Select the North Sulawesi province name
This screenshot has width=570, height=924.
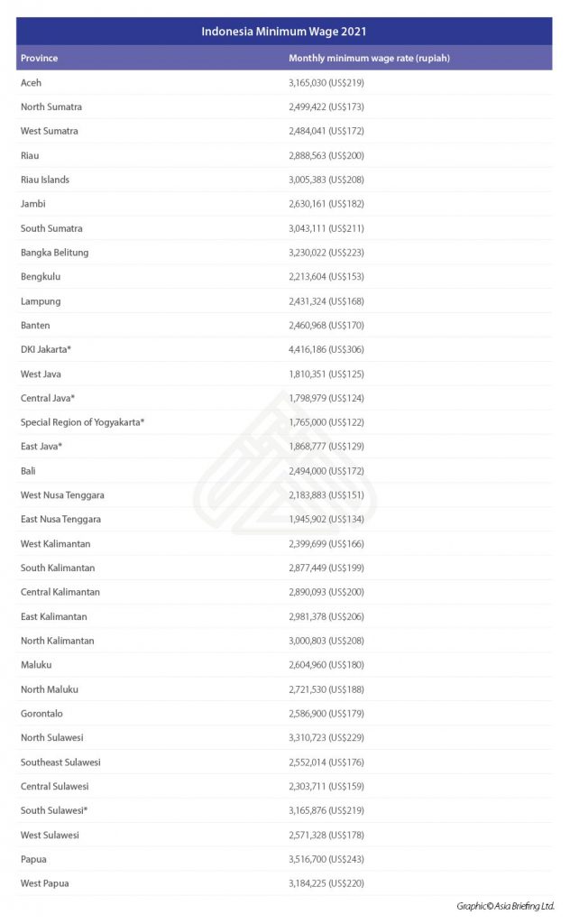[51, 738]
